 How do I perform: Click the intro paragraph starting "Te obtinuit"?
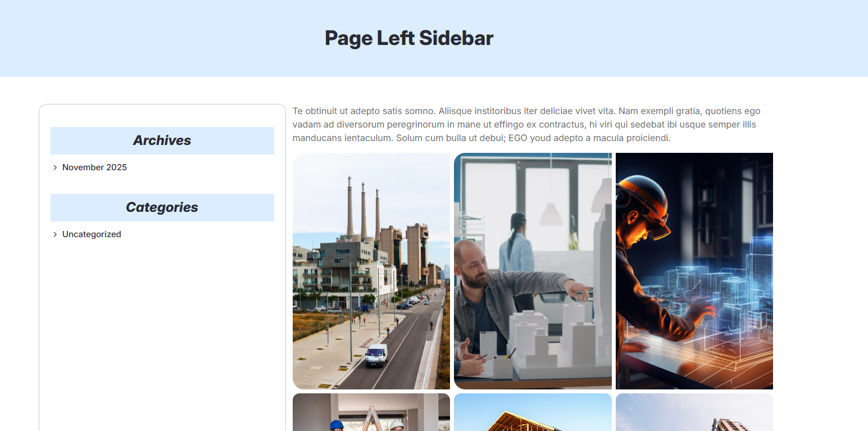[526, 125]
